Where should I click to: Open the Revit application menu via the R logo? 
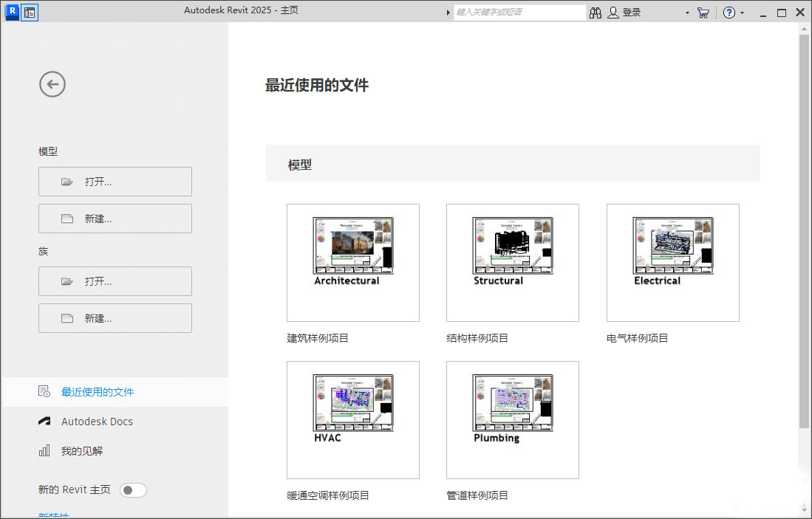pyautogui.click(x=11, y=12)
